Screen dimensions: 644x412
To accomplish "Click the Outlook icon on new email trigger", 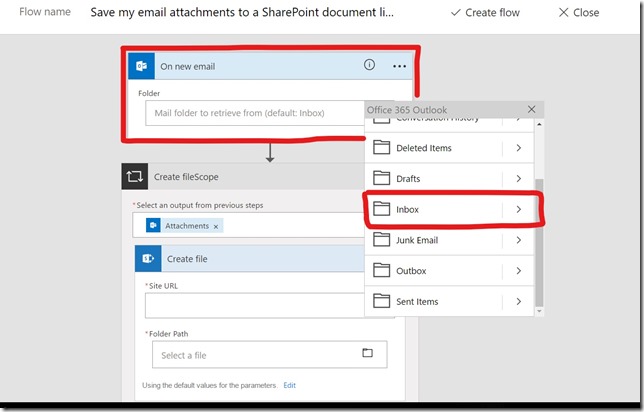I will pyautogui.click(x=141, y=66).
